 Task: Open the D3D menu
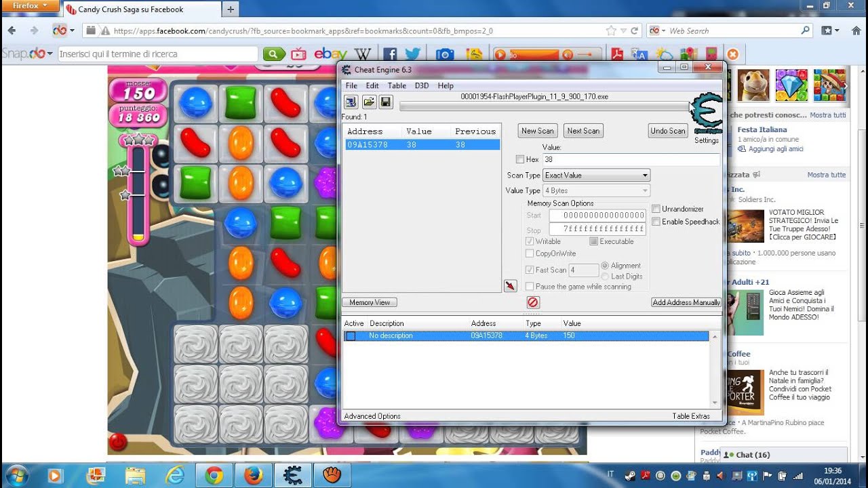point(421,85)
